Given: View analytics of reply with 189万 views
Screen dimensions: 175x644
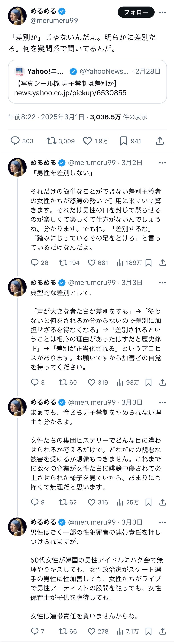Looking at the screenshot, I should [120, 263].
